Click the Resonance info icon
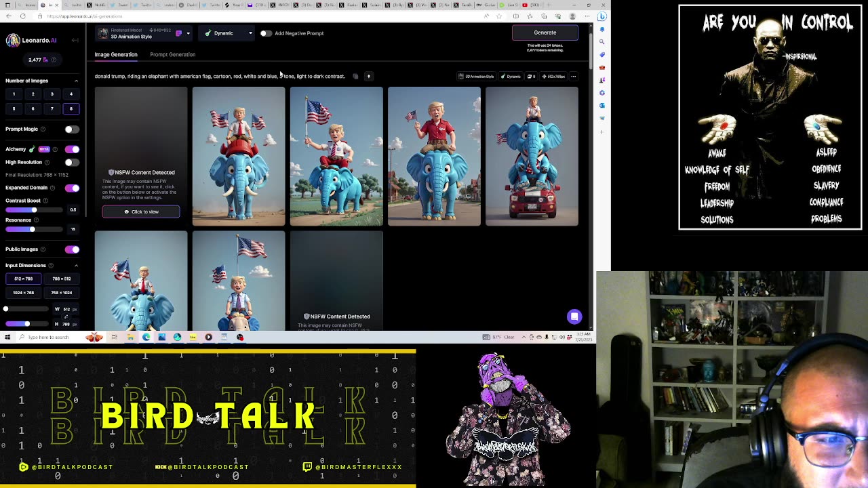Image resolution: width=868 pixels, height=488 pixels. coord(37,220)
